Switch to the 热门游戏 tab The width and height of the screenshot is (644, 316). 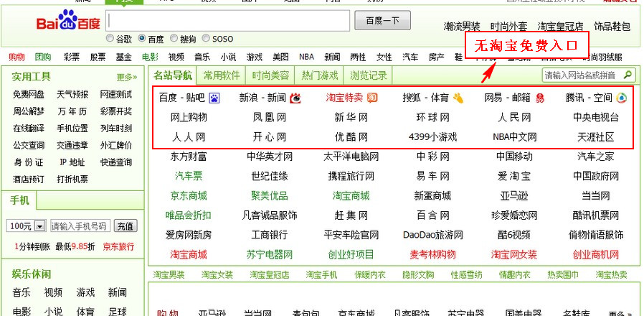pyautogui.click(x=319, y=75)
